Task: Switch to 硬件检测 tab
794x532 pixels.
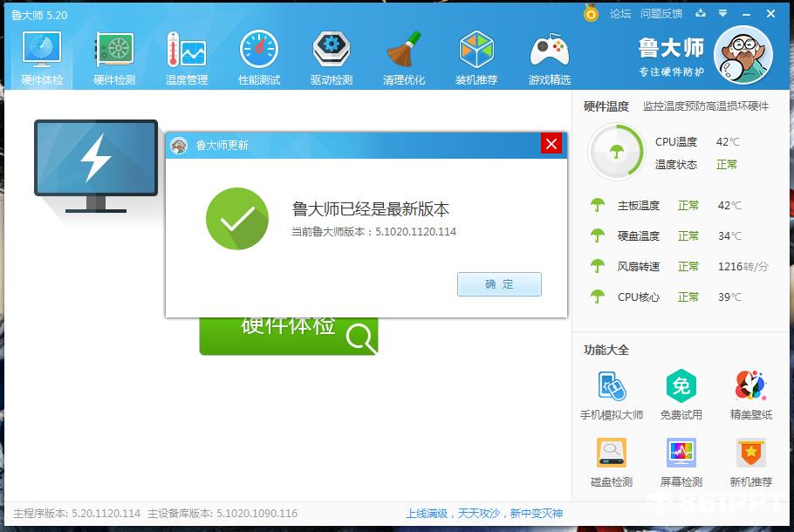Action: (x=114, y=58)
